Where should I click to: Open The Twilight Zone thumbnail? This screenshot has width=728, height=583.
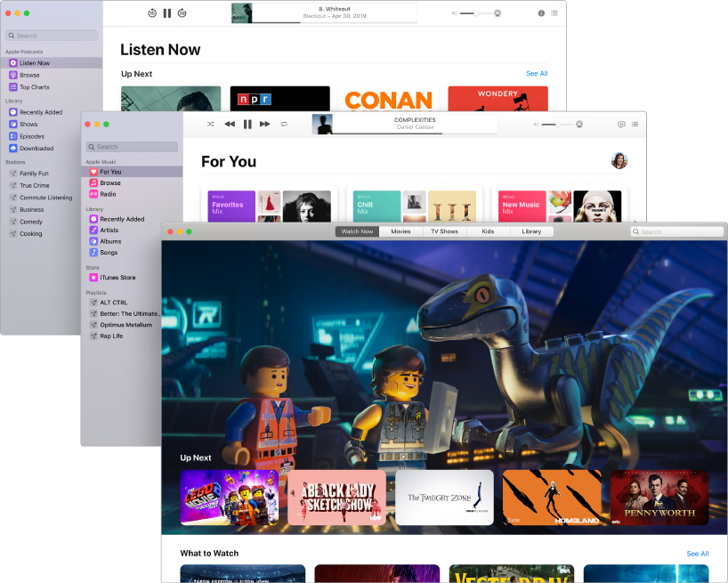[x=444, y=498]
